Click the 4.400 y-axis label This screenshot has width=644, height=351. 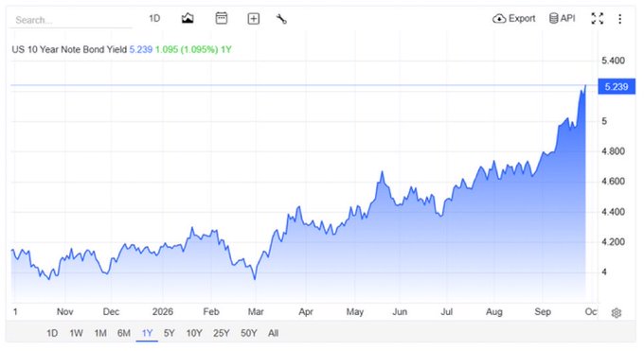click(x=613, y=212)
